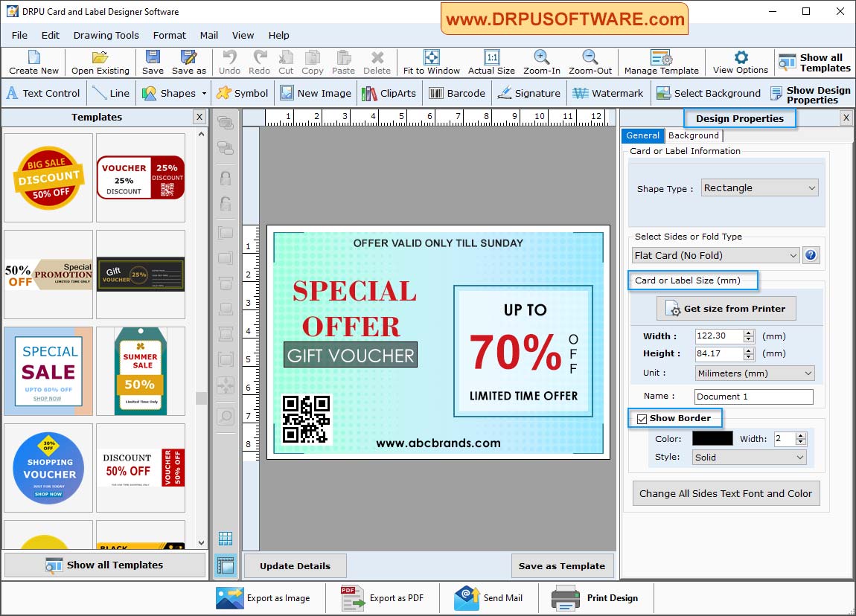Screen dimensions: 856x616
Task: Insert ClipArts into the design
Action: [x=389, y=93]
